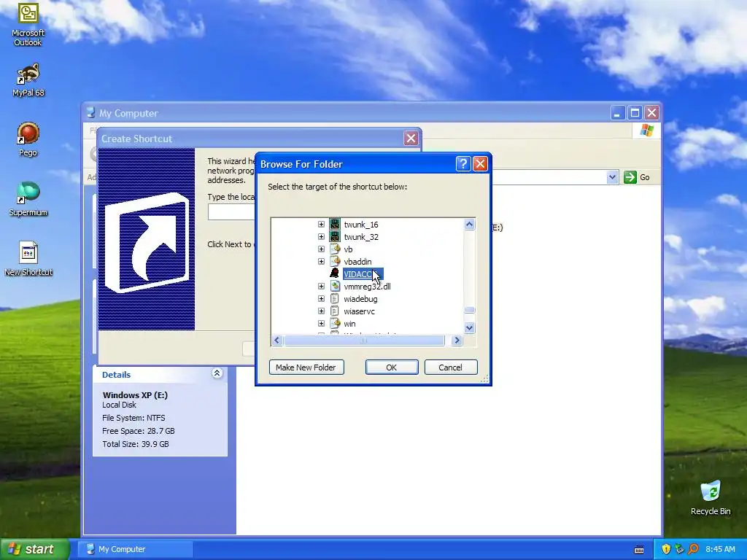Viewport: 747px width, 560px height.
Task: Expand the win tree node
Action: coord(321,323)
